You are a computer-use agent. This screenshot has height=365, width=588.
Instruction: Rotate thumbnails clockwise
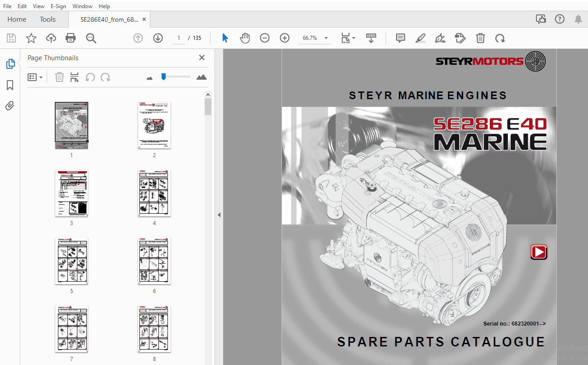coord(105,77)
